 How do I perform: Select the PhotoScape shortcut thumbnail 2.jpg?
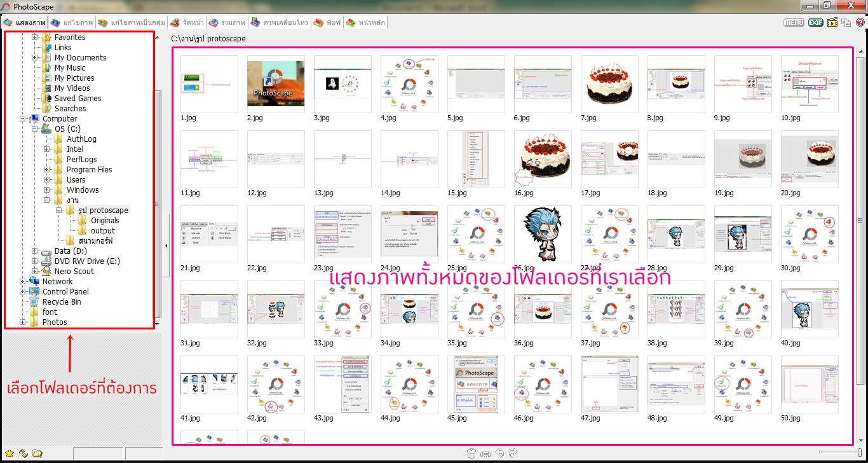click(276, 84)
